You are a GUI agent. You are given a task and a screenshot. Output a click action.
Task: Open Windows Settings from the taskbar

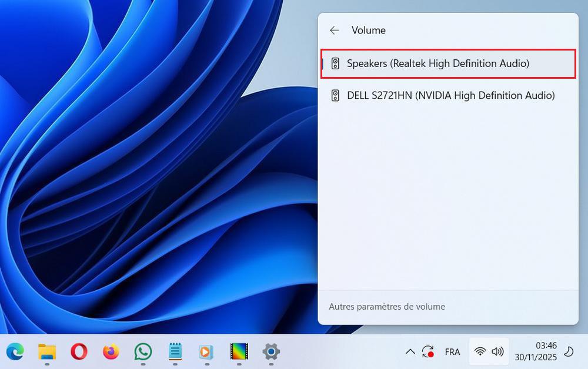point(270,353)
